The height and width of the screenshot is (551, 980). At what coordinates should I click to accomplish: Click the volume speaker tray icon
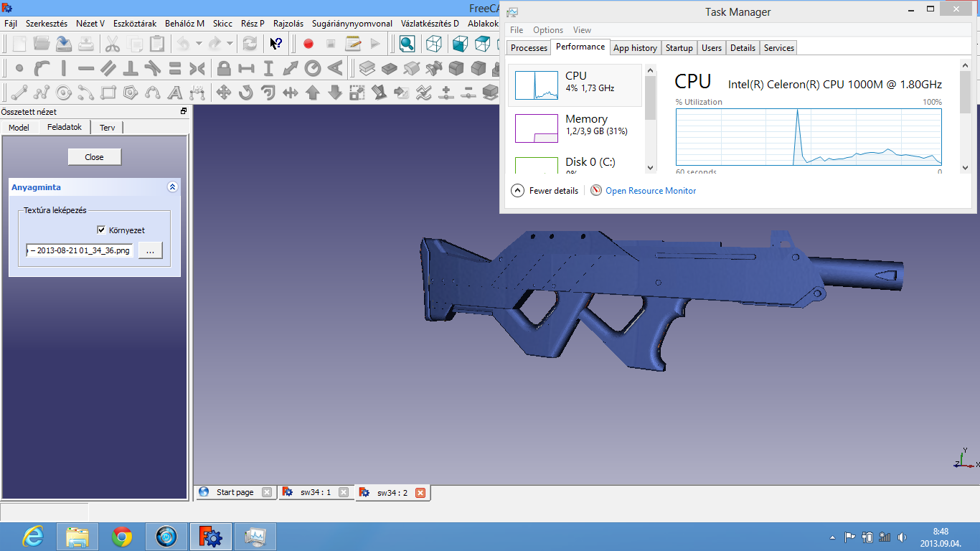[902, 537]
